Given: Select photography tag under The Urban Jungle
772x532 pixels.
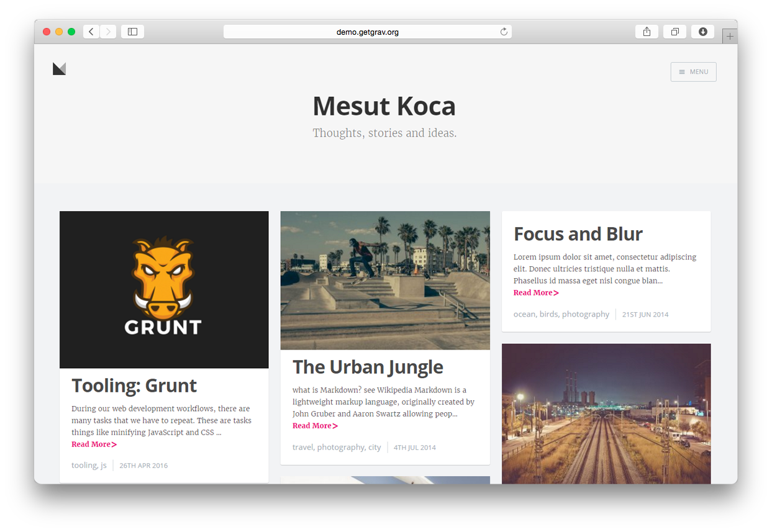Looking at the screenshot, I should [340, 447].
